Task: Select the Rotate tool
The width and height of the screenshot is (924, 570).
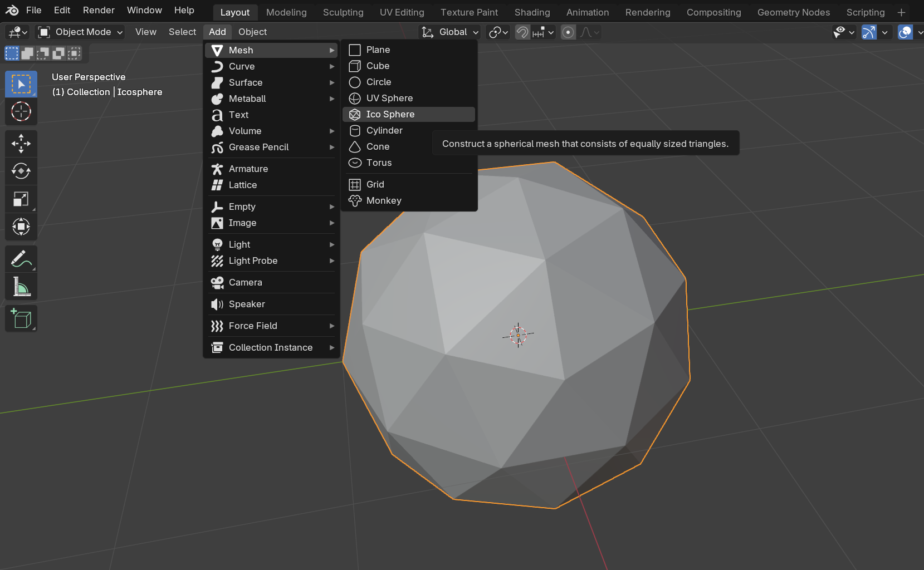Action: pyautogui.click(x=21, y=171)
